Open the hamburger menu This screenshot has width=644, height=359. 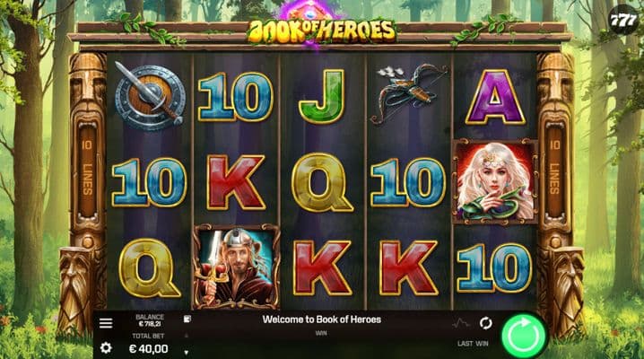(106, 323)
